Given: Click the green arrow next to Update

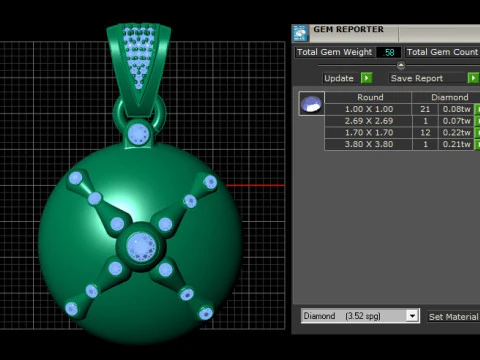Looking at the screenshot, I should (x=366, y=78).
